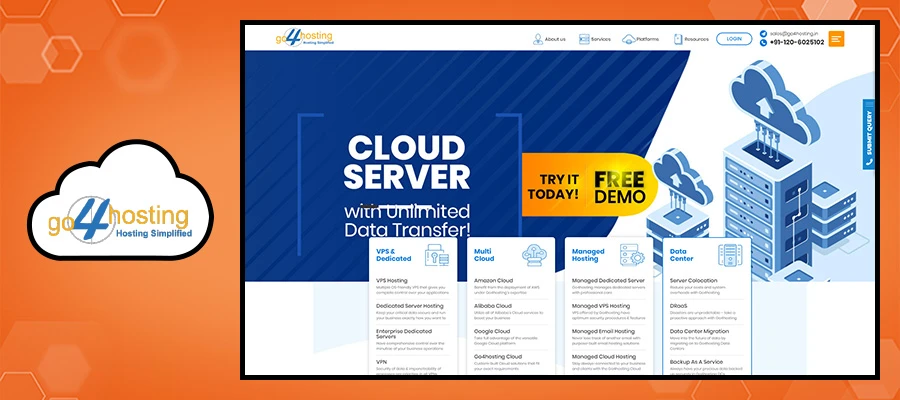Image resolution: width=900 pixels, height=400 pixels.
Task: Click the Services icon in navigation
Action: point(584,39)
